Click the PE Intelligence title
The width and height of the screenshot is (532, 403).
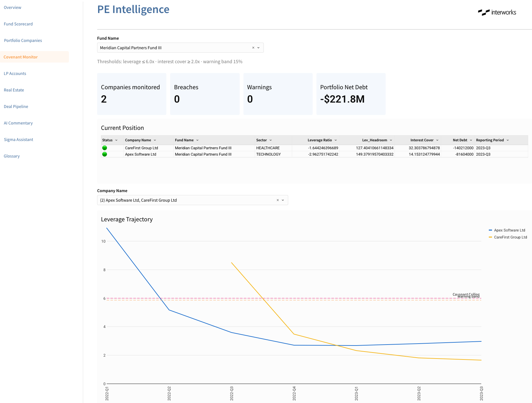pyautogui.click(x=133, y=10)
